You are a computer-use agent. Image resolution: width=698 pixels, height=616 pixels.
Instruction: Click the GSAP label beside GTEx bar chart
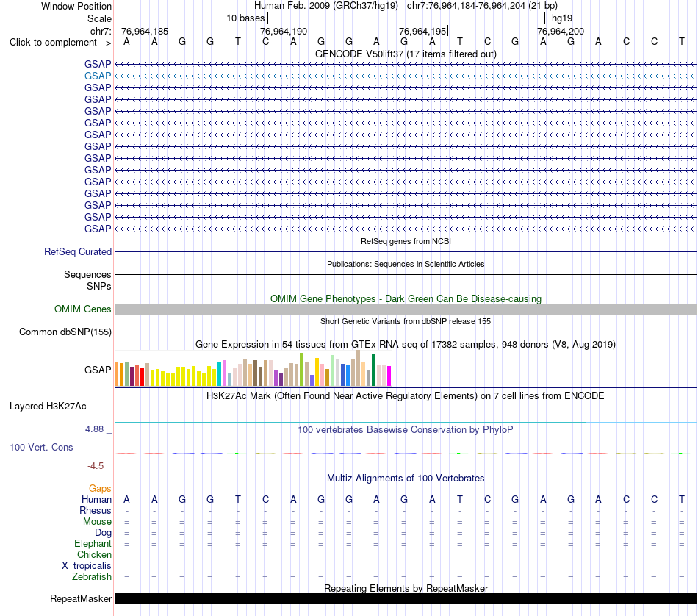point(98,370)
